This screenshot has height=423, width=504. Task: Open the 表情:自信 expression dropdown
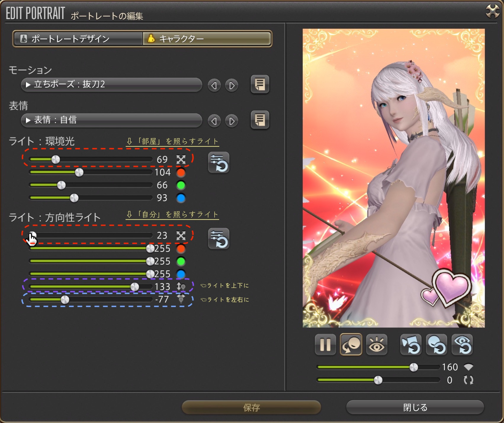point(111,120)
